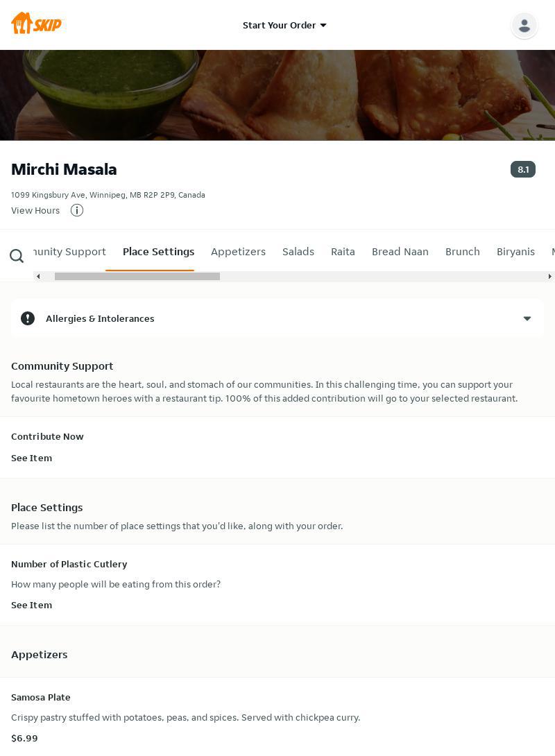Click the 8.1 rating badge

tap(522, 169)
